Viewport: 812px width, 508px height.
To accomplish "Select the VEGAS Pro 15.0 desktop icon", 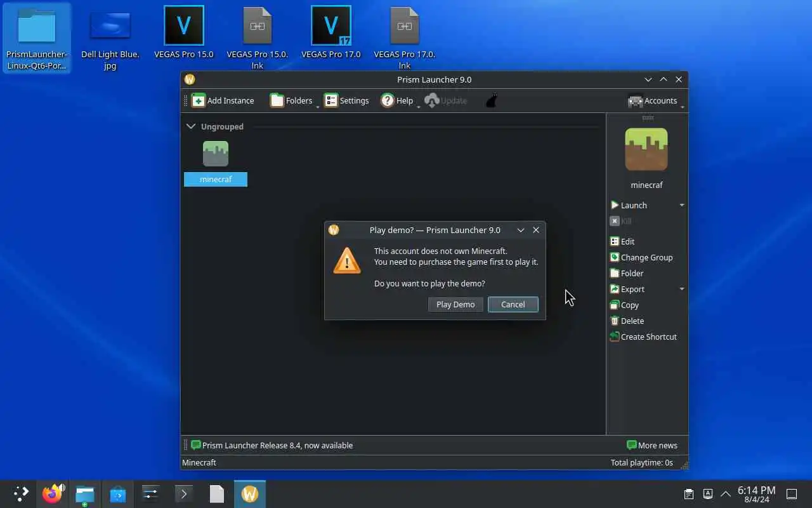I will (184, 33).
